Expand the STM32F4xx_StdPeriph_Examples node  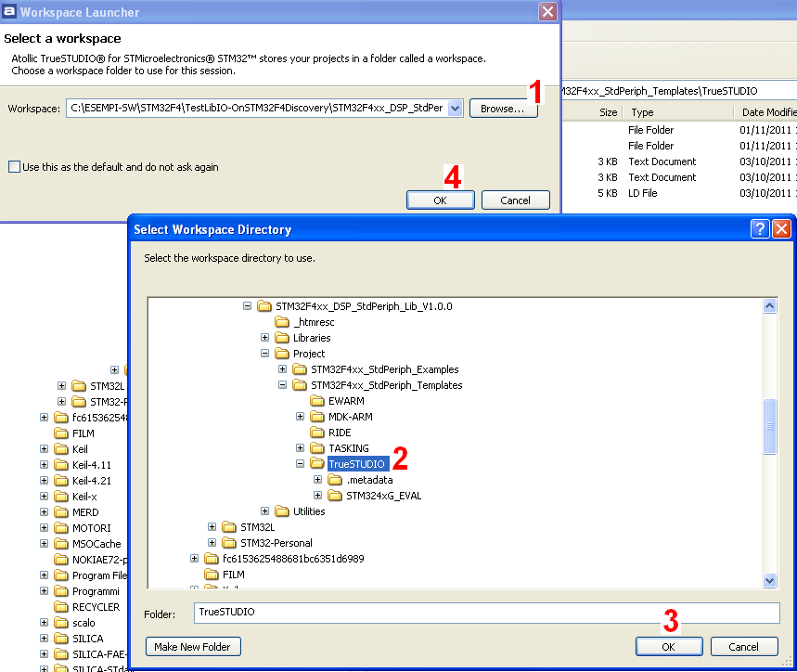click(283, 369)
